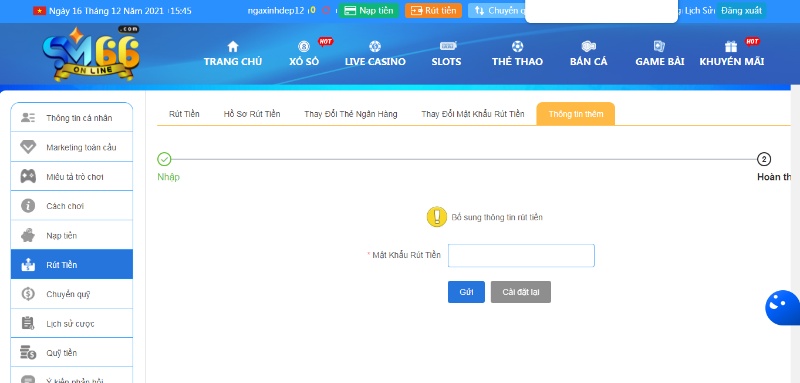Click the date Ngày 16 Tháng 12 Năm 2021
The width and height of the screenshot is (800, 383).
point(106,11)
